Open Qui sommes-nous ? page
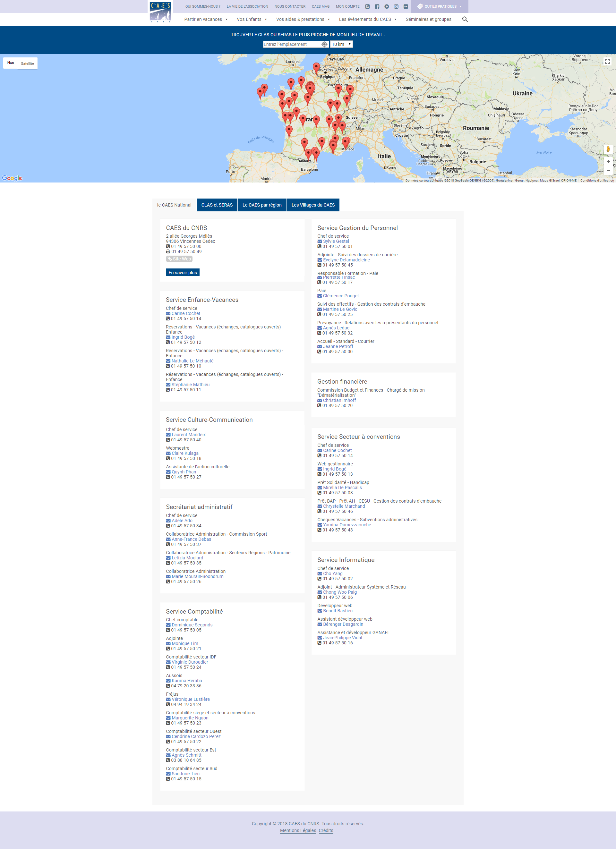This screenshot has width=616, height=849. tap(202, 6)
